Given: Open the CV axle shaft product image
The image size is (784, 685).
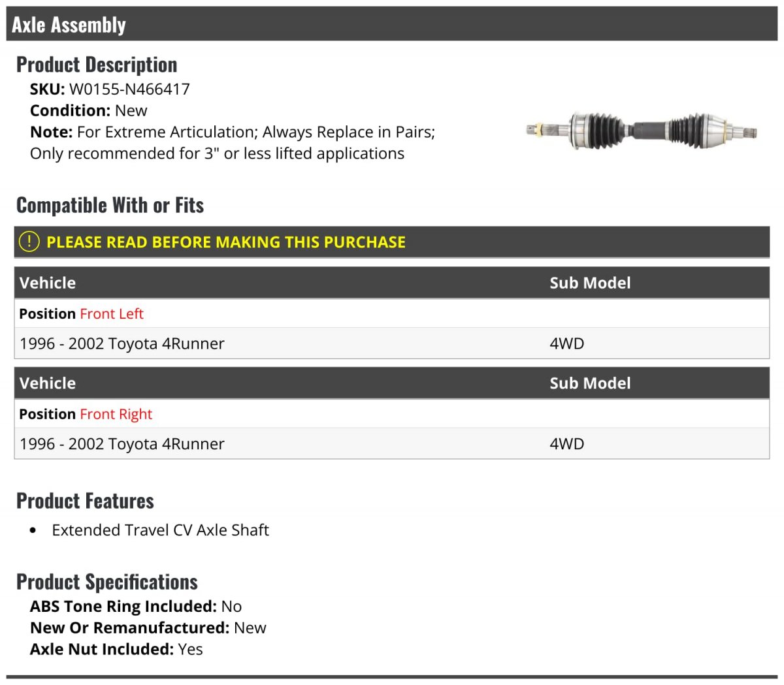Looking at the screenshot, I should coord(642,129).
